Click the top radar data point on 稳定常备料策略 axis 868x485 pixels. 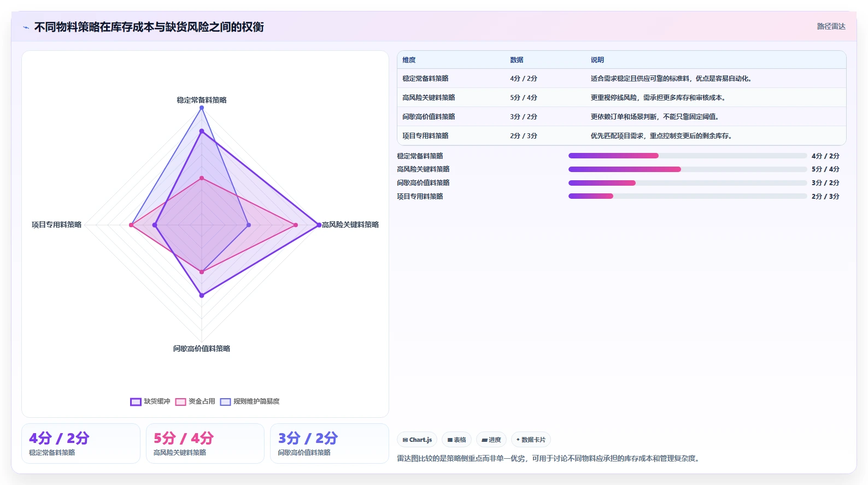[x=202, y=108]
